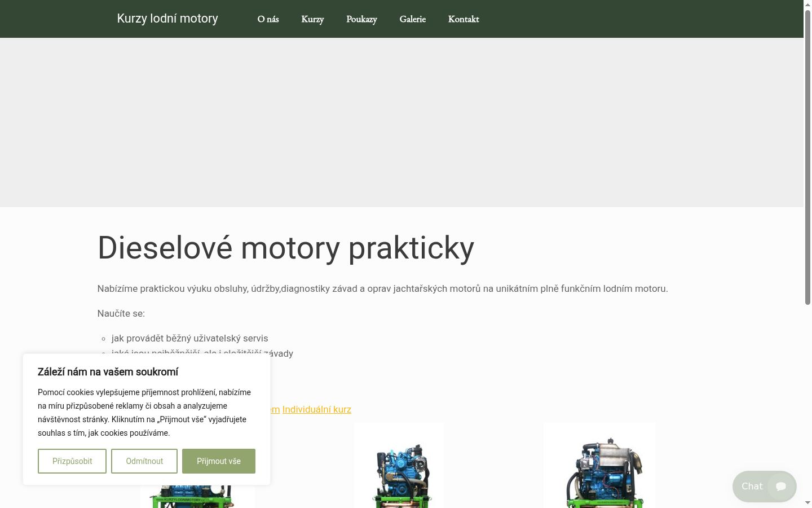Click the Odmítnout cookies button
This screenshot has height=508, width=812.
(x=144, y=461)
